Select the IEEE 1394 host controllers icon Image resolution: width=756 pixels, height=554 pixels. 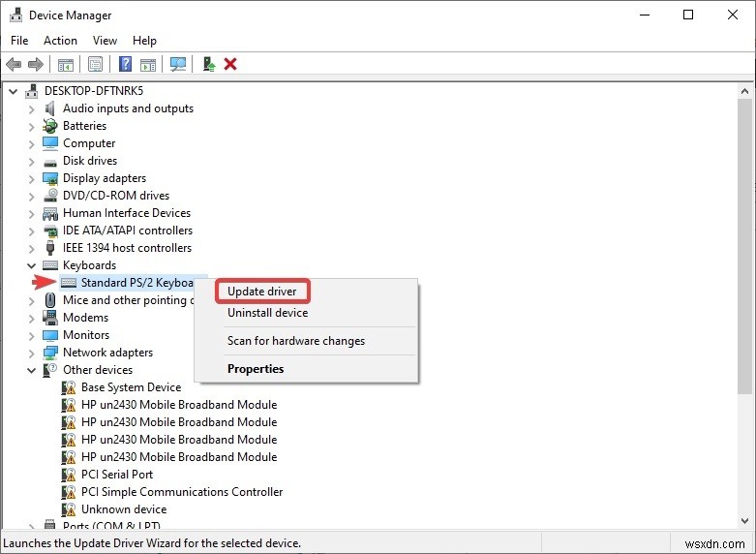(50, 248)
